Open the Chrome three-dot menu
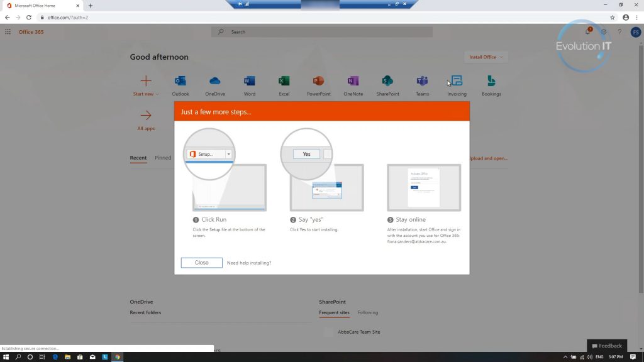 (x=637, y=17)
